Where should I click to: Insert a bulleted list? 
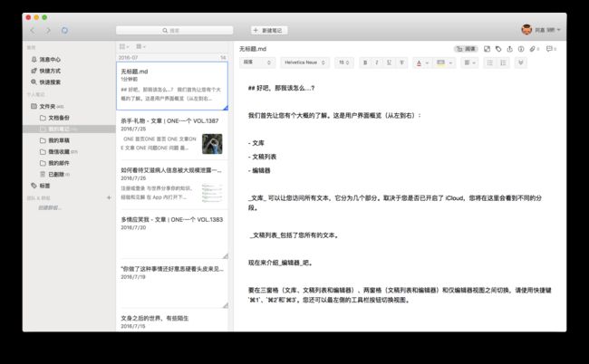click(x=490, y=62)
